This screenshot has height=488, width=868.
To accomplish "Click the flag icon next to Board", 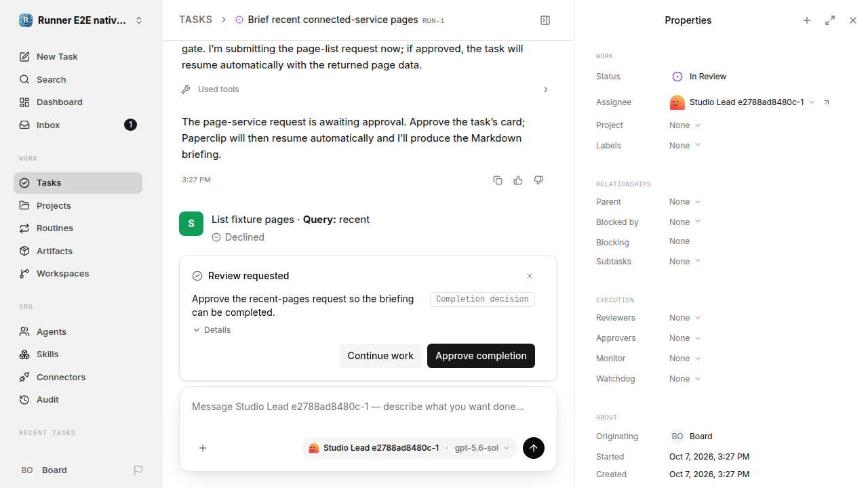I will coord(138,470).
